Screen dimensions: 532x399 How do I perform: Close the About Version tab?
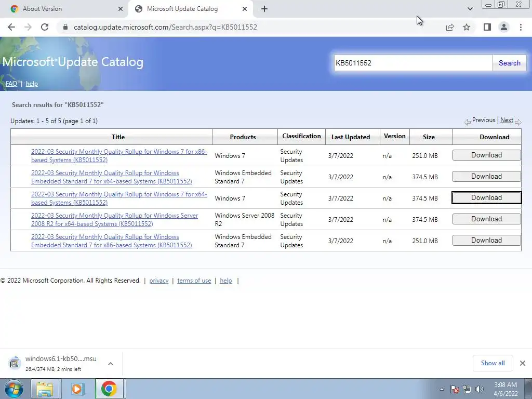click(x=121, y=9)
